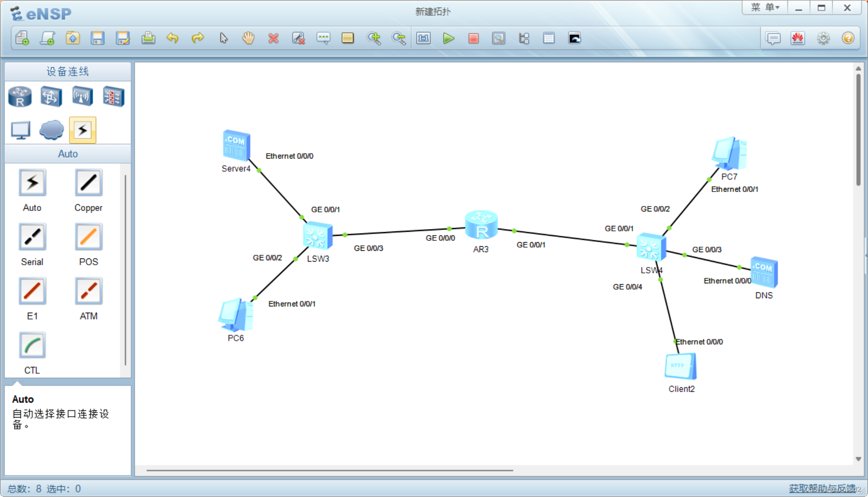Click the horizontal scrollbar under the canvas
This screenshot has height=497, width=868.
(x=330, y=470)
